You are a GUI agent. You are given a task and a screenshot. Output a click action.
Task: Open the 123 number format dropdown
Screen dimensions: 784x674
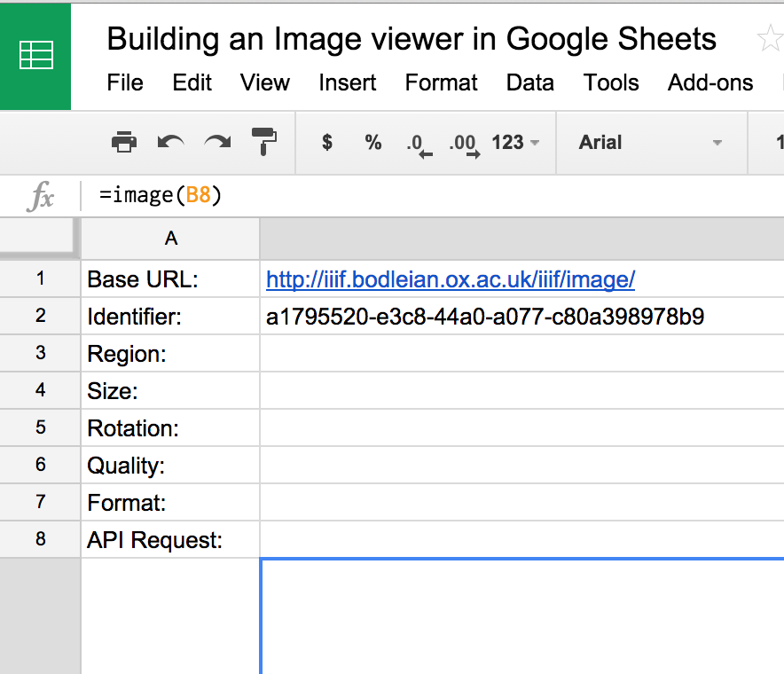point(515,142)
